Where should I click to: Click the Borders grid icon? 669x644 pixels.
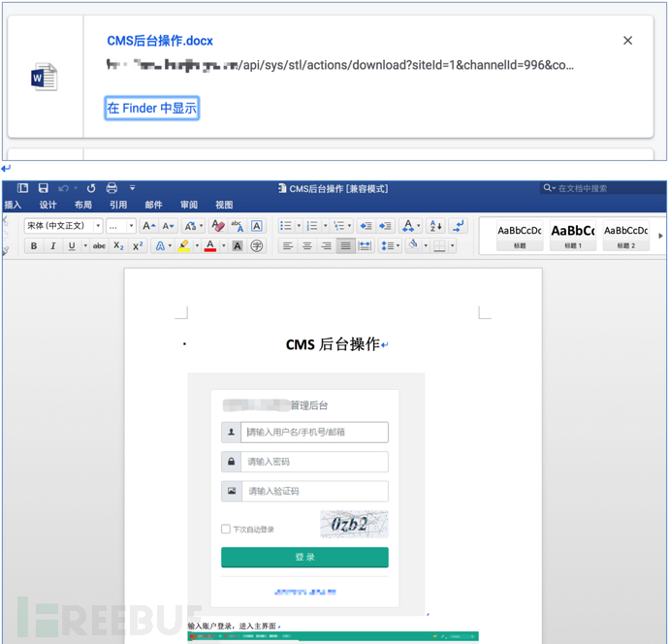(x=439, y=245)
